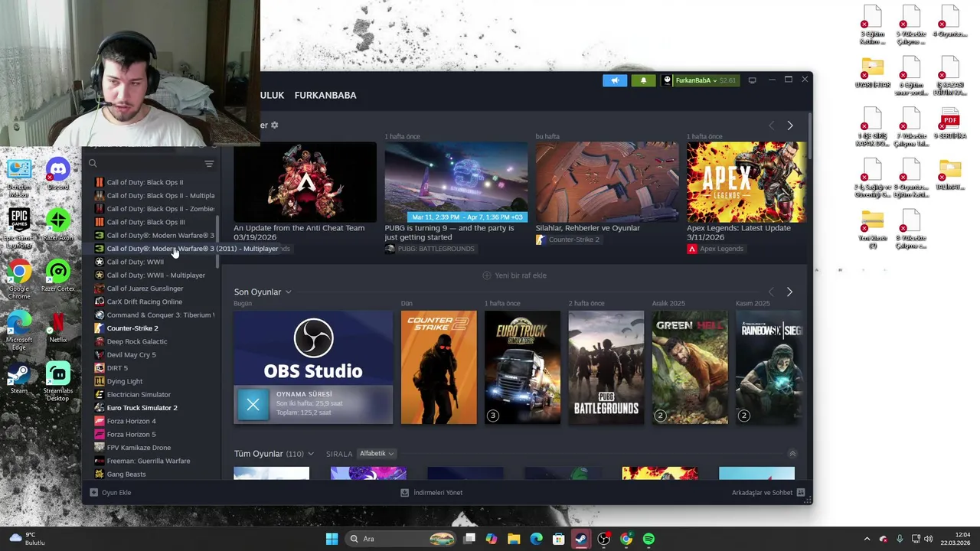980x551 pixels.
Task: Click the 3 badge on Euro Truck cover
Action: point(493,416)
